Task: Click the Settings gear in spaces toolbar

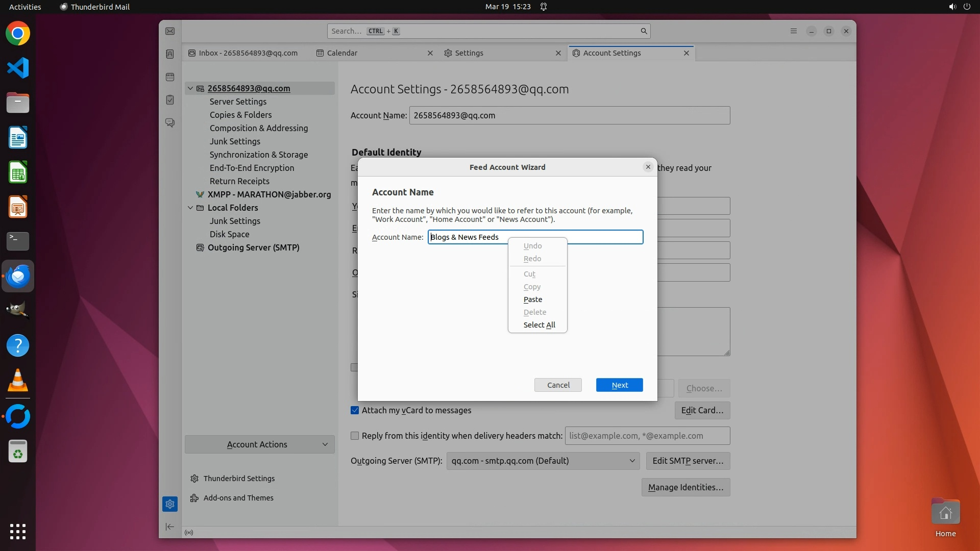Action: coord(170,504)
